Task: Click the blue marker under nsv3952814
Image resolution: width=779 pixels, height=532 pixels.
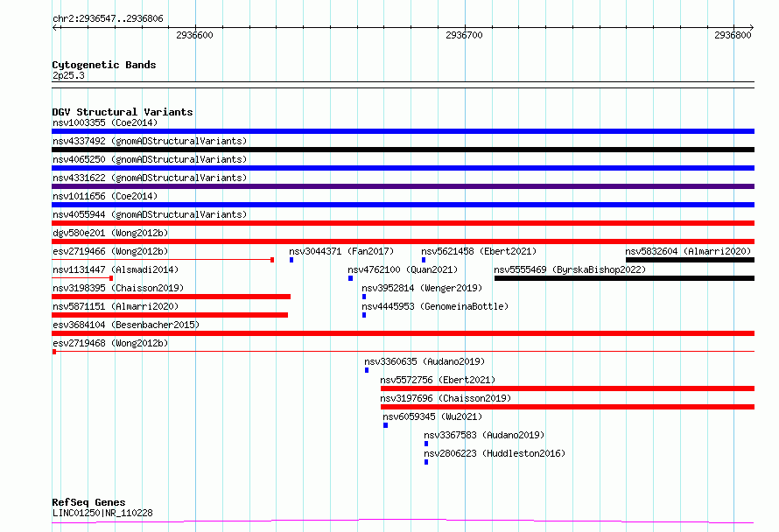Action: click(364, 297)
